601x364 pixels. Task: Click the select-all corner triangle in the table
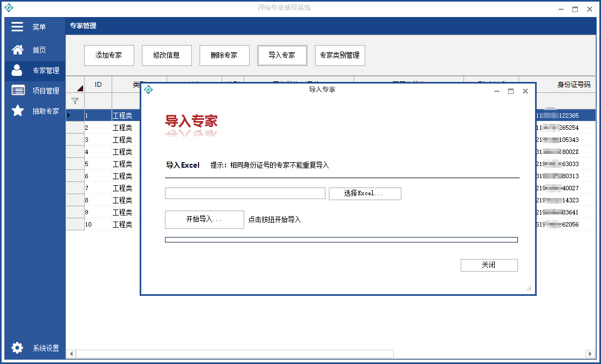click(x=80, y=88)
